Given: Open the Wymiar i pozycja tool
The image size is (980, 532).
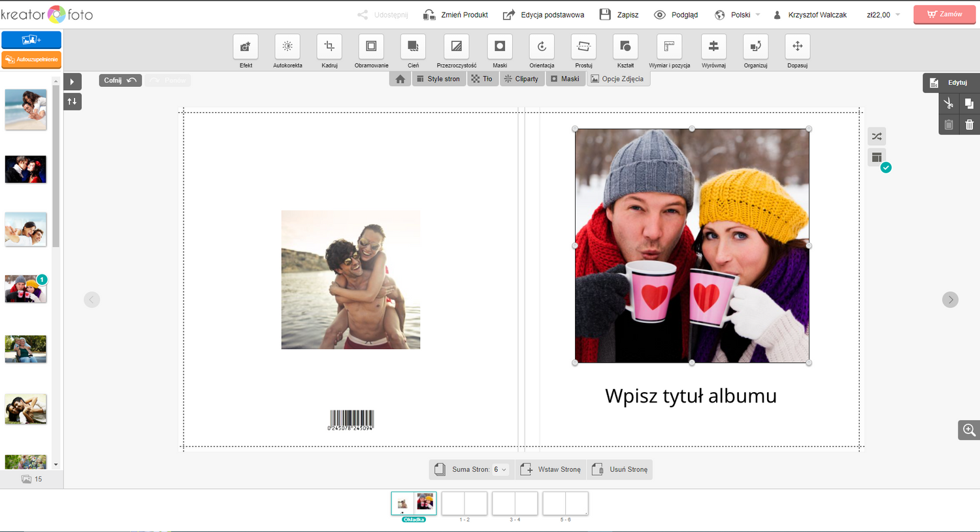Looking at the screenshot, I should (x=669, y=46).
